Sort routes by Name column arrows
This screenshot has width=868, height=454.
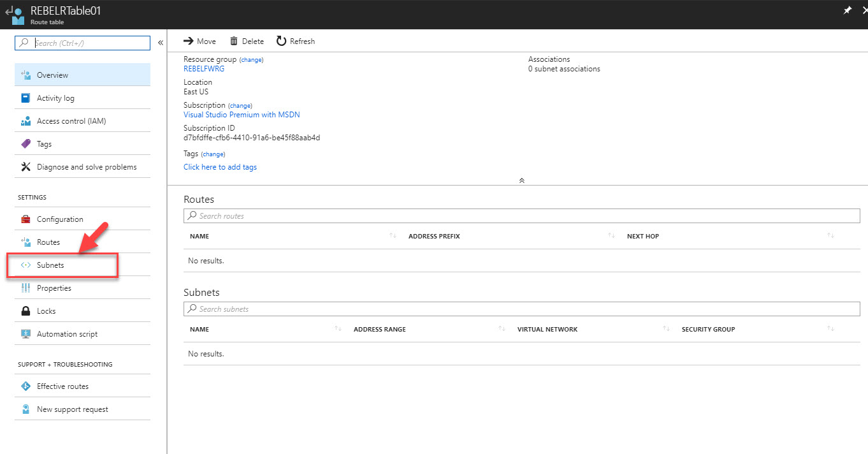[393, 237]
